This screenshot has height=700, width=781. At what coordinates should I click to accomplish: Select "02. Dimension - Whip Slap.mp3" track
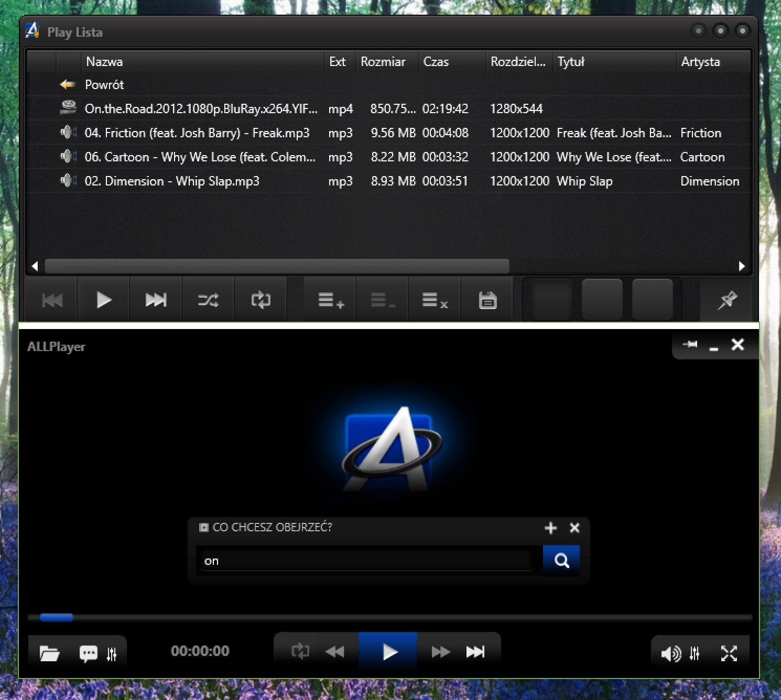[172, 181]
